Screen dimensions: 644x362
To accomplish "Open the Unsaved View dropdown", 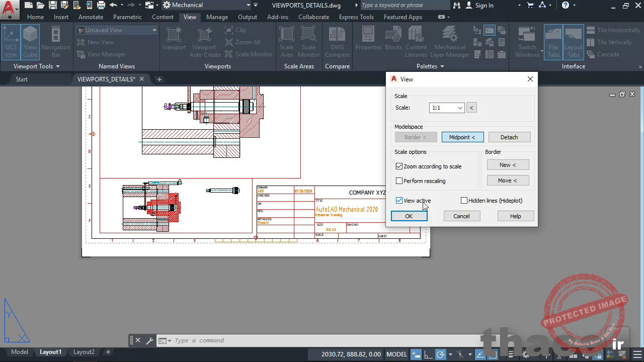I will pos(117,30).
